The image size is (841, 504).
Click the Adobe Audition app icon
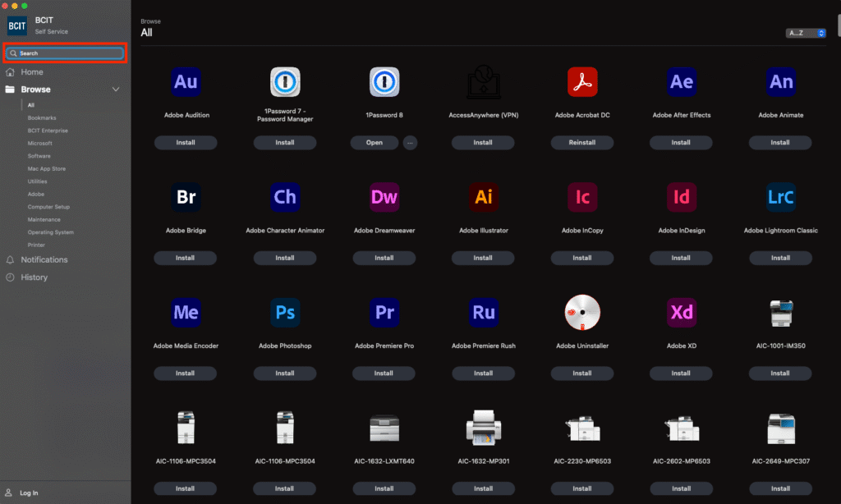click(186, 82)
